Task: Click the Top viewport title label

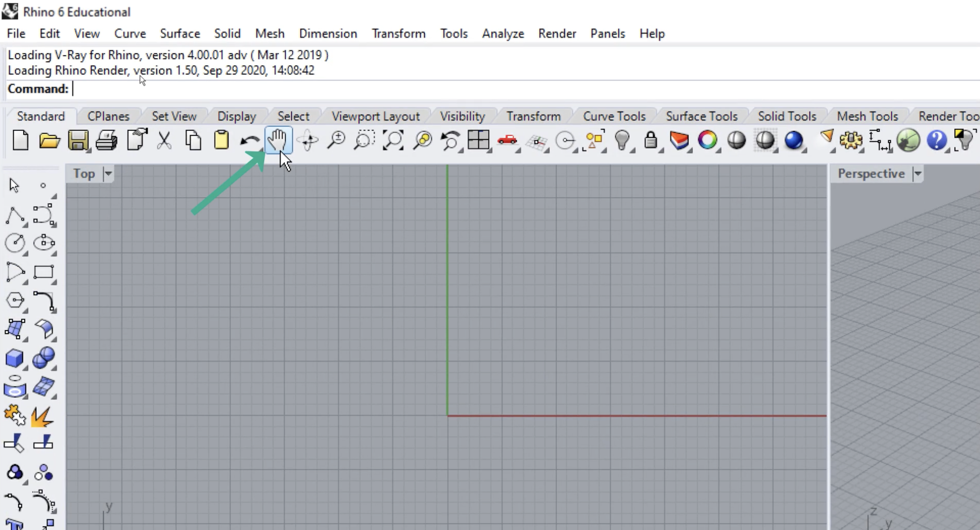Action: coord(84,174)
